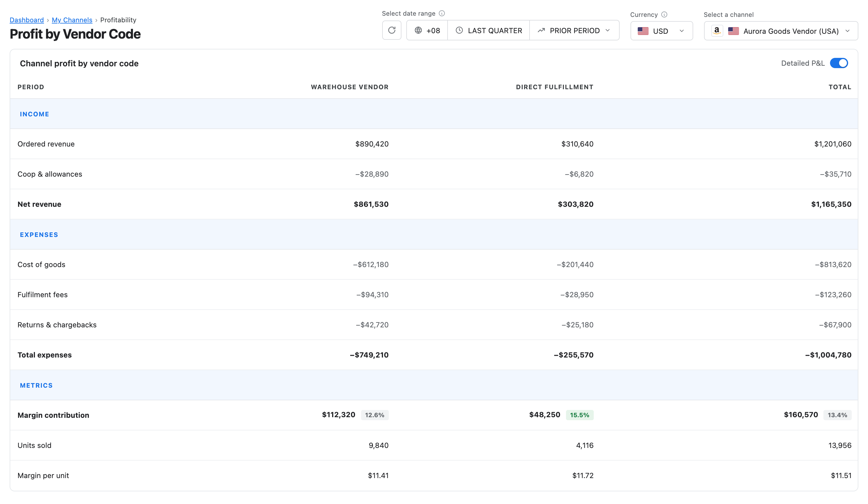Image resolution: width=868 pixels, height=504 pixels.
Task: Open the +08 timezone selector
Action: coord(427,30)
